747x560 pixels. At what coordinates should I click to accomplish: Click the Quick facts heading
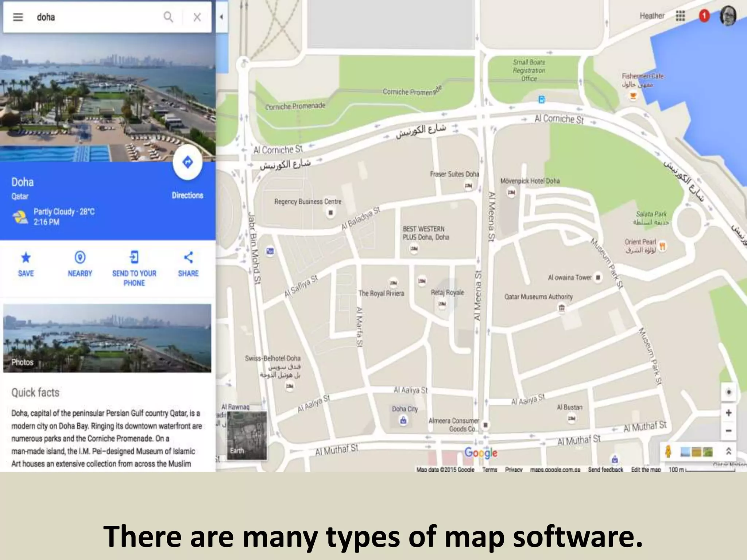pos(35,393)
